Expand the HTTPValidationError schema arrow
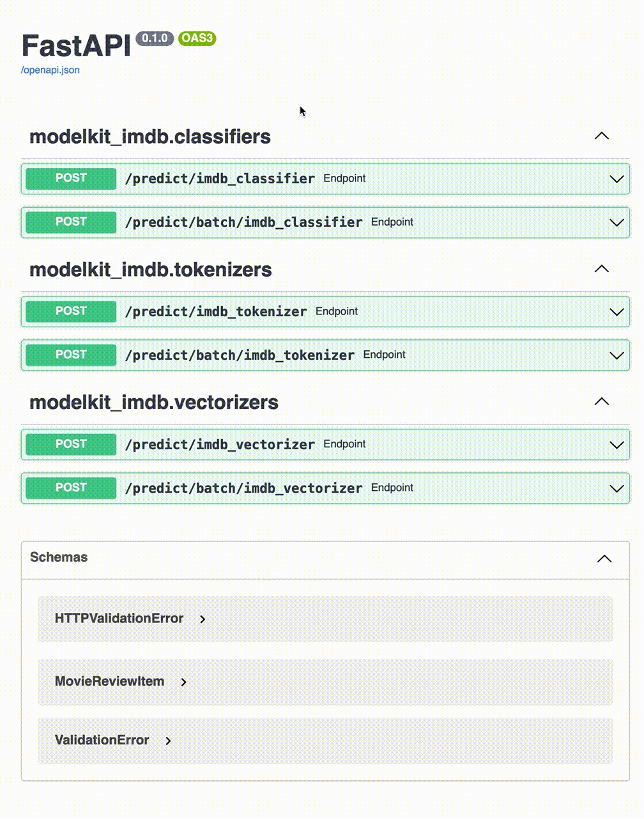Image resolution: width=644 pixels, height=818 pixels. (x=203, y=619)
